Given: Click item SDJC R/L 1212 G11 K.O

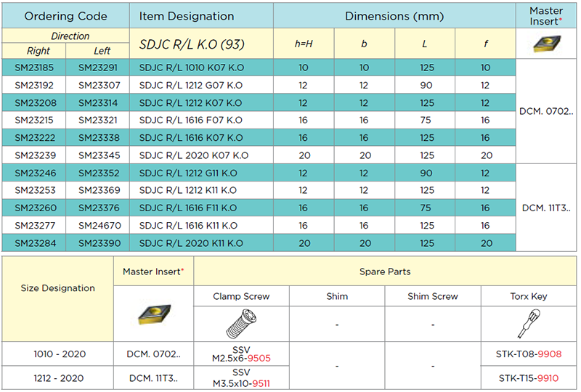Looking at the screenshot, I should pos(188,173).
